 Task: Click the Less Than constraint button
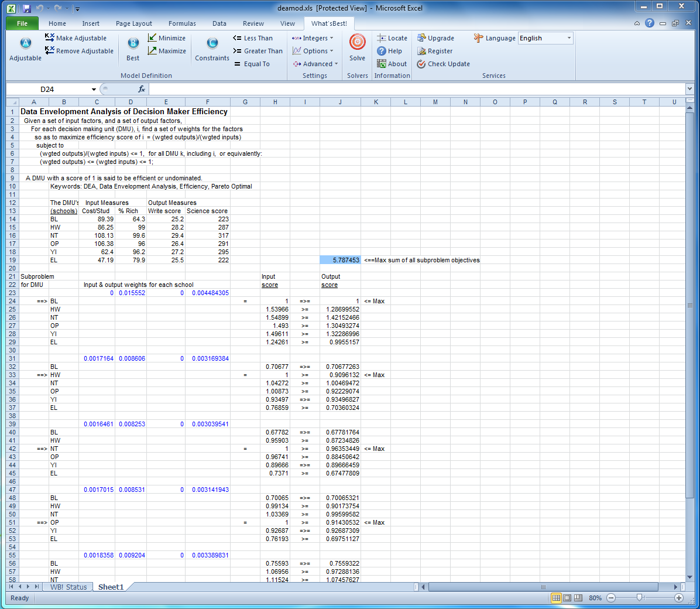pos(253,38)
